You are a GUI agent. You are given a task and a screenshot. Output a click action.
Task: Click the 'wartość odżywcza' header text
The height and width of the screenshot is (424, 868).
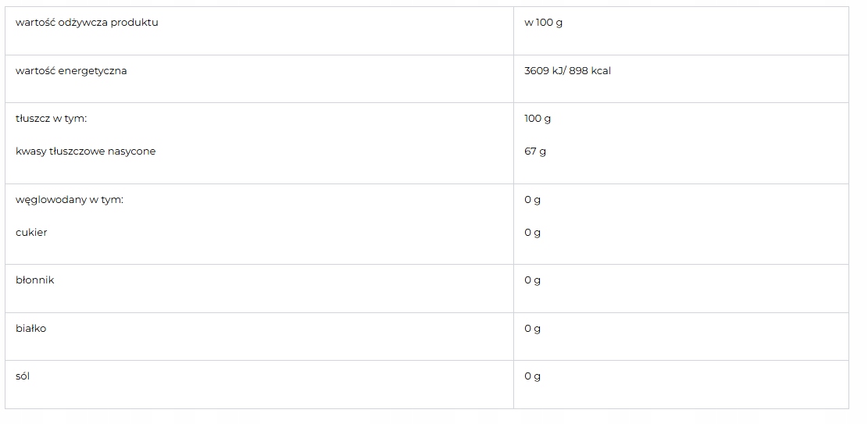[61, 23]
